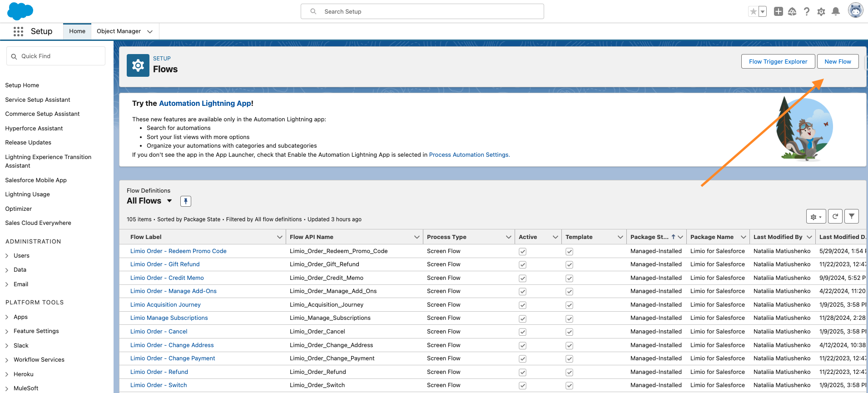
Task: Open Sales Cloud Everywhere in sidebar
Action: pyautogui.click(x=38, y=223)
